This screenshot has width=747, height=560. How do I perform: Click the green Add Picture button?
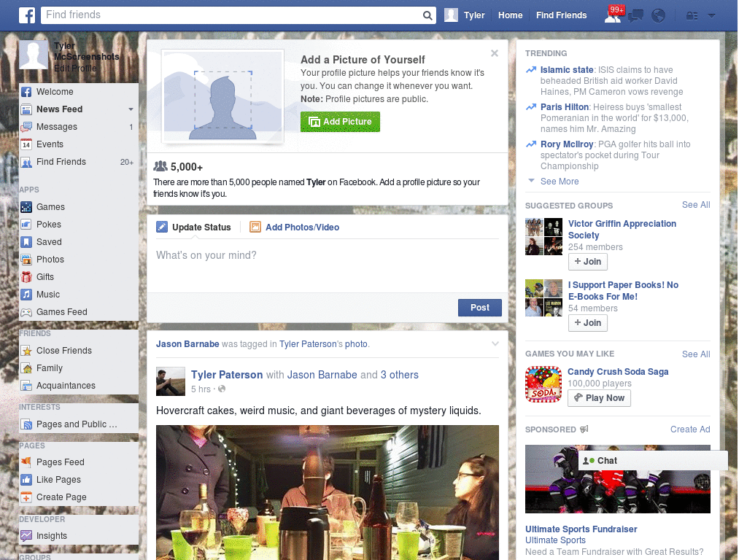pyautogui.click(x=340, y=122)
